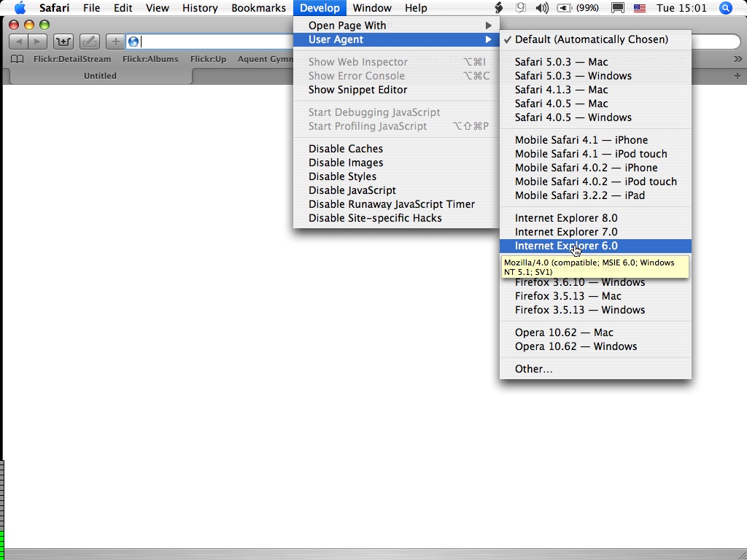Image resolution: width=747 pixels, height=560 pixels.
Task: Open the Apple menu
Action: pyautogui.click(x=20, y=7)
